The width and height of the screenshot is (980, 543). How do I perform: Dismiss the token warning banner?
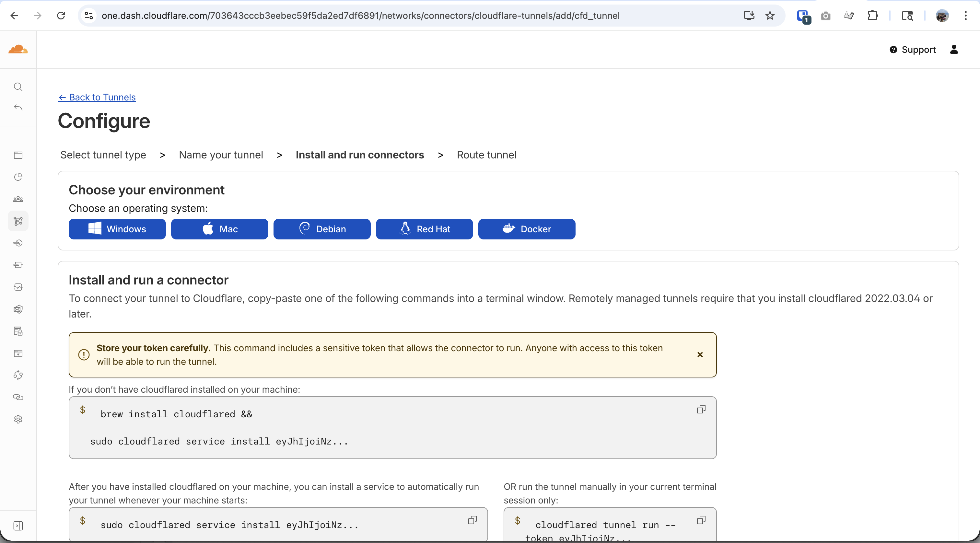[700, 354]
